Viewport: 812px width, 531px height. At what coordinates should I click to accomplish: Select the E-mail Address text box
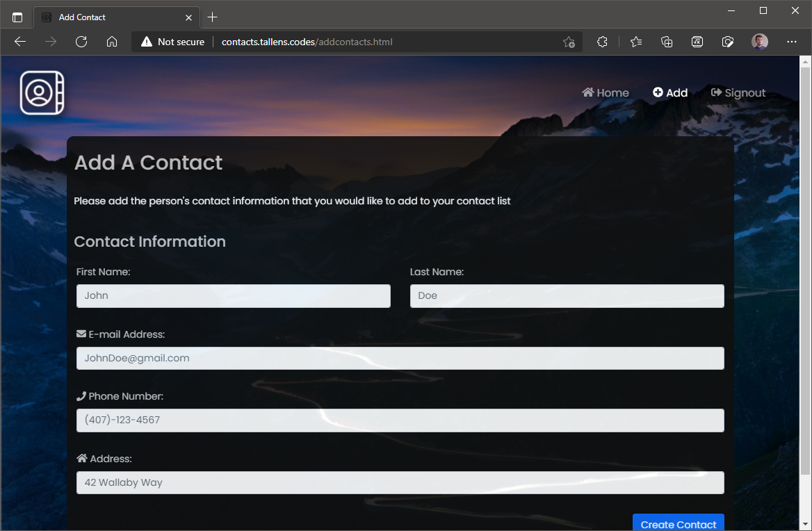point(400,359)
